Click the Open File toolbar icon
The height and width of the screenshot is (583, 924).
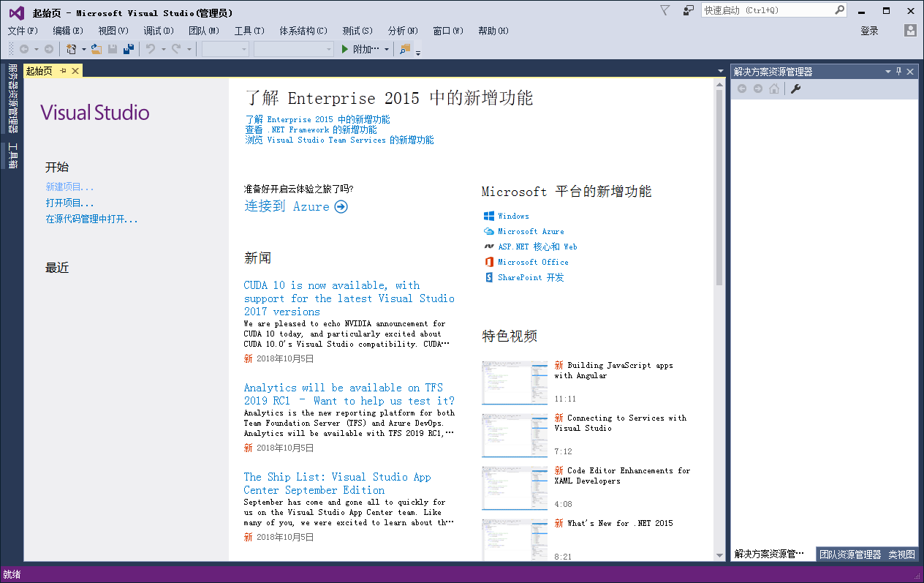(96, 49)
